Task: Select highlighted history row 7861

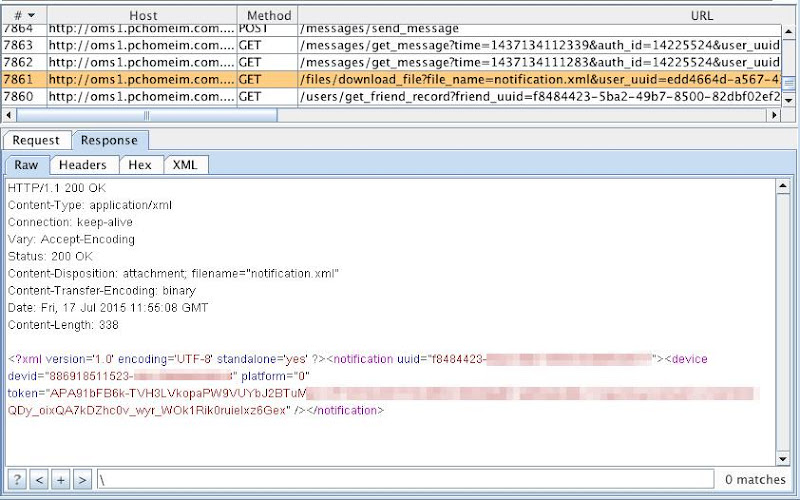Action: 392,80
